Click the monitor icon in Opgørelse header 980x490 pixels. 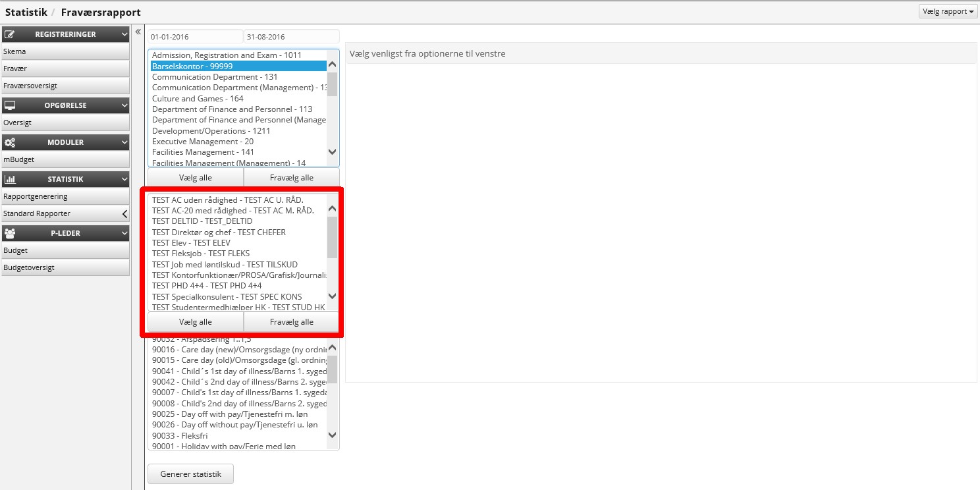pyautogui.click(x=9, y=105)
